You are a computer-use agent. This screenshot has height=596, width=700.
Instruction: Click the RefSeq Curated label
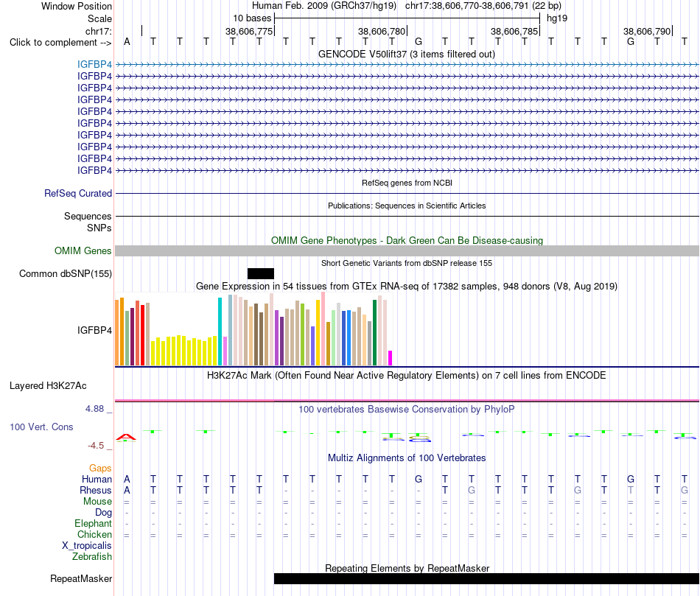(x=77, y=193)
